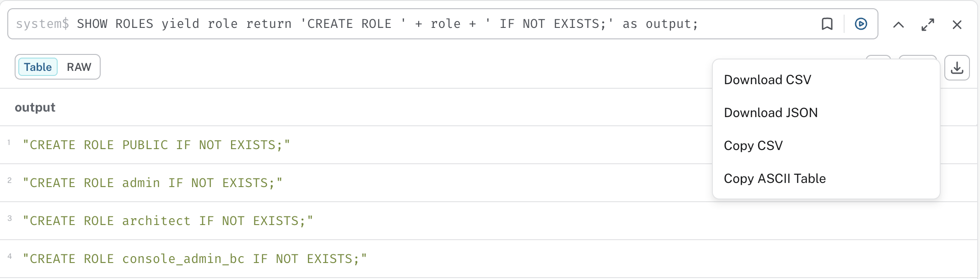
Task: Close the query result frame
Action: (957, 25)
